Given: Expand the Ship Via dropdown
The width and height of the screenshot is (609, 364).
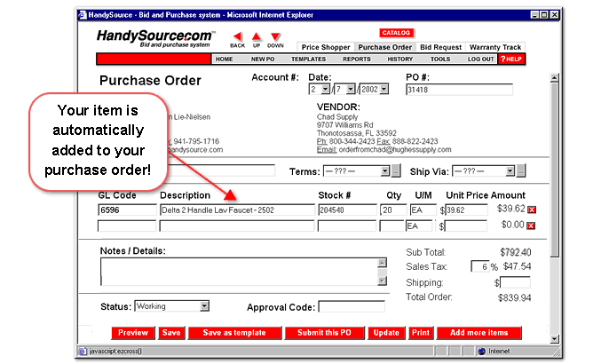Looking at the screenshot, I should click(508, 170).
